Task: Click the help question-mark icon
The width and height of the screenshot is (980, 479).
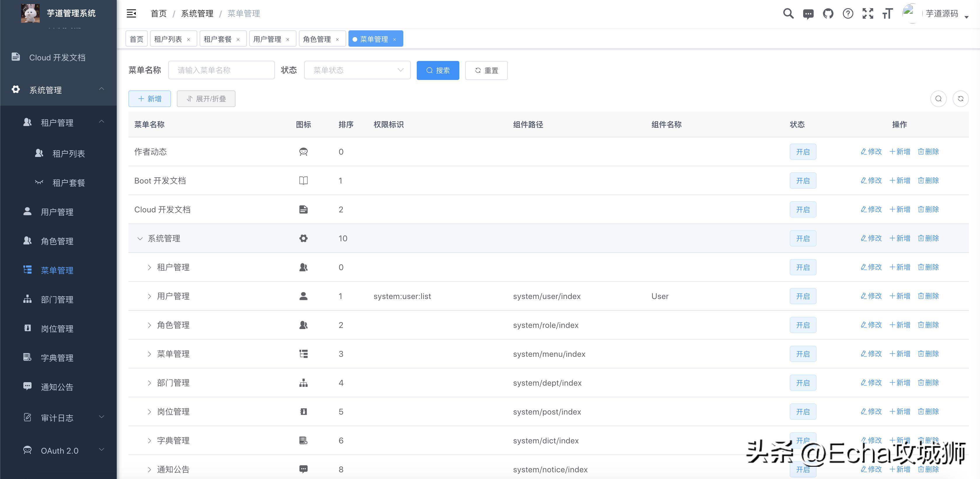Action: (848, 13)
